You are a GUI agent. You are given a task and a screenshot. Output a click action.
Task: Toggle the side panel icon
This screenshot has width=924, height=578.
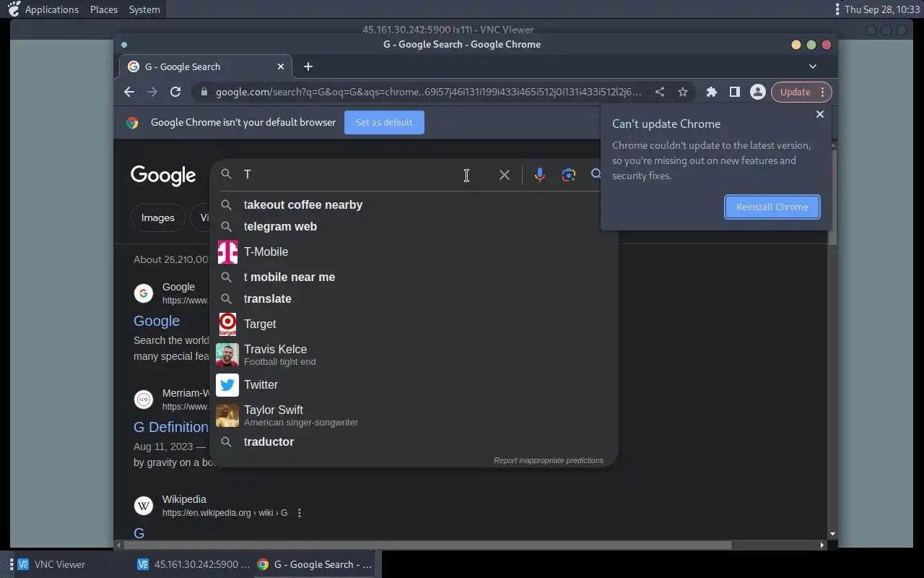pyautogui.click(x=734, y=92)
